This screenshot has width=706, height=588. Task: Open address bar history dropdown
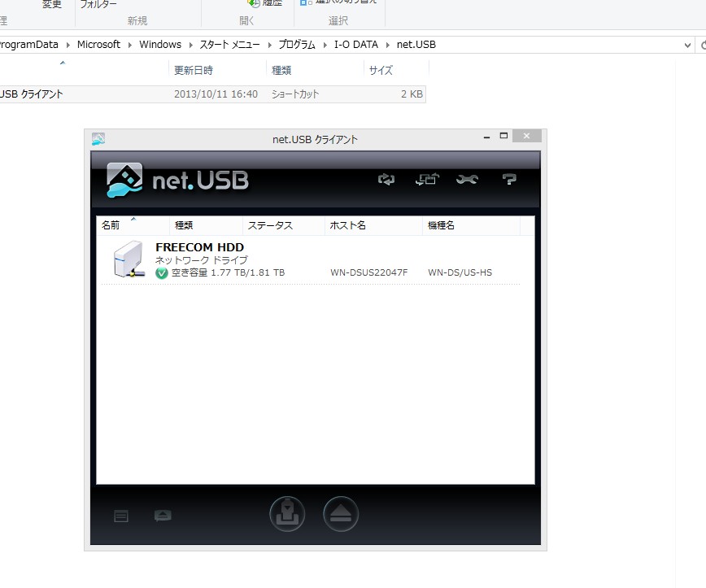point(687,45)
